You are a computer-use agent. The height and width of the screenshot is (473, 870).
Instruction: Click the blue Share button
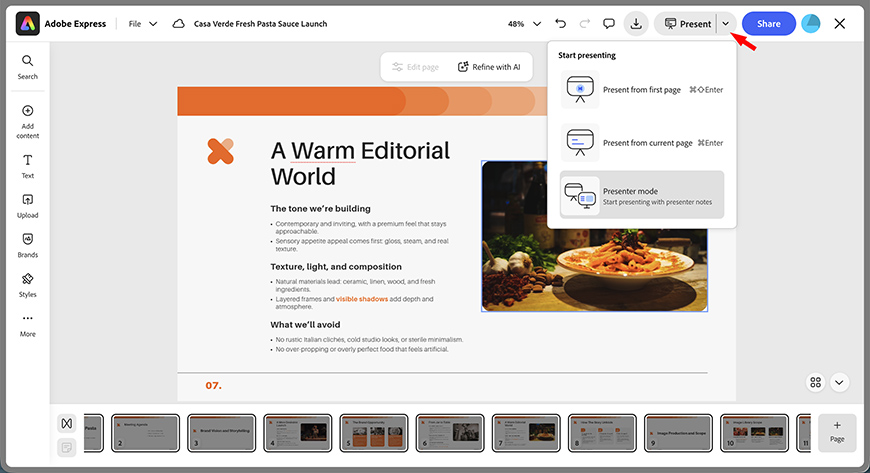click(x=768, y=23)
